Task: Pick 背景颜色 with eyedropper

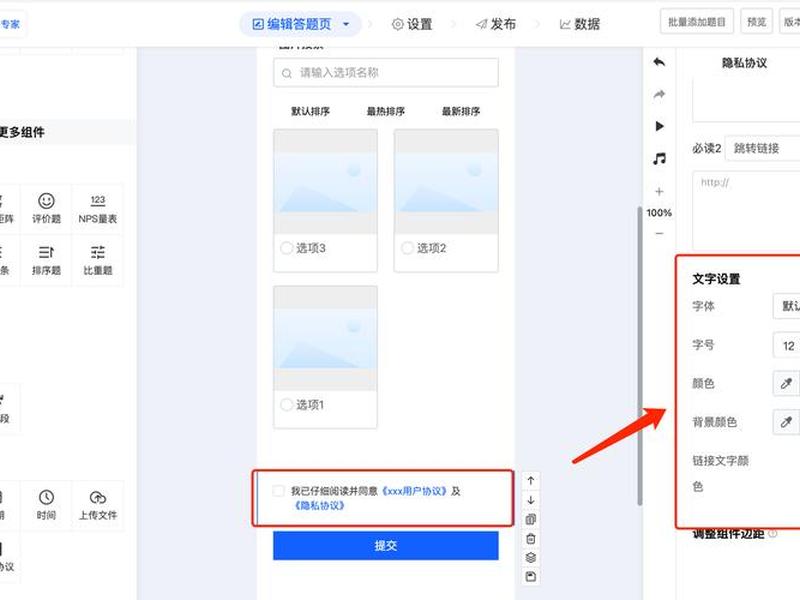Action: tap(786, 422)
